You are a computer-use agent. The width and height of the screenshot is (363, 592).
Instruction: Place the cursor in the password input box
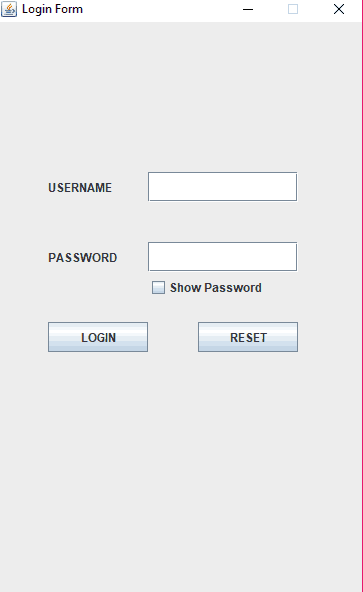click(222, 257)
